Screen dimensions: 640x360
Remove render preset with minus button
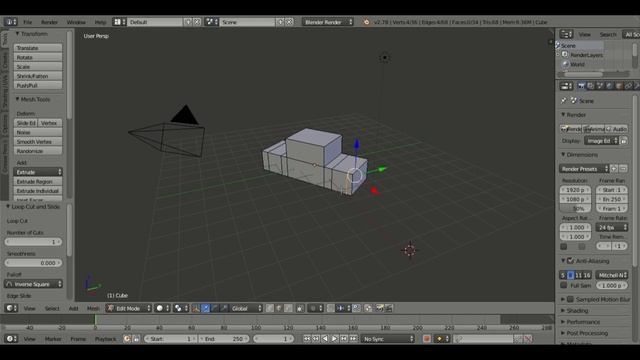623,169
